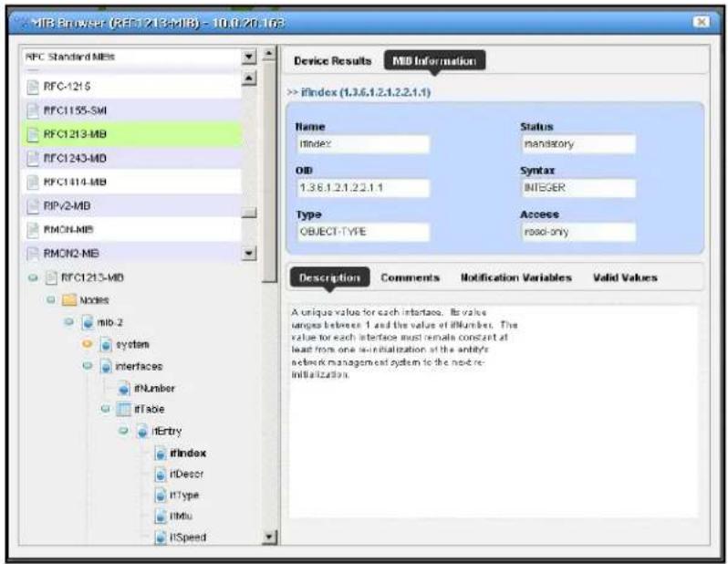Click the ifDescr node icon

161,475
